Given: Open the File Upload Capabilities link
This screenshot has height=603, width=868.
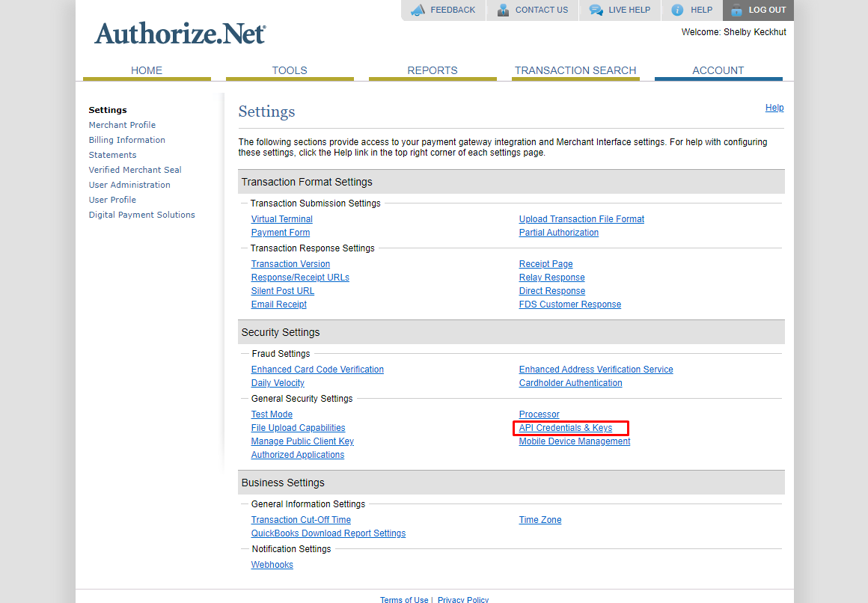Looking at the screenshot, I should pos(298,428).
